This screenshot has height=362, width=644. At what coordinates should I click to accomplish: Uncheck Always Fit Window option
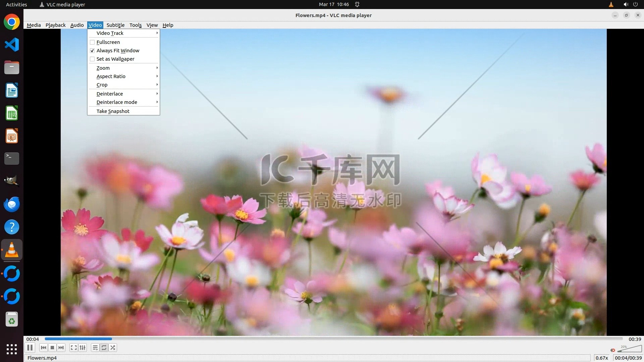point(92,51)
